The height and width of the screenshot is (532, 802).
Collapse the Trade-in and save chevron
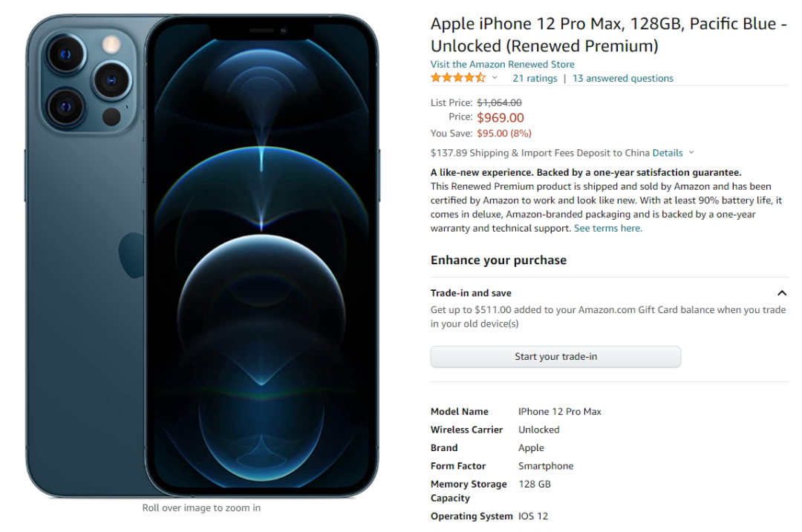781,293
